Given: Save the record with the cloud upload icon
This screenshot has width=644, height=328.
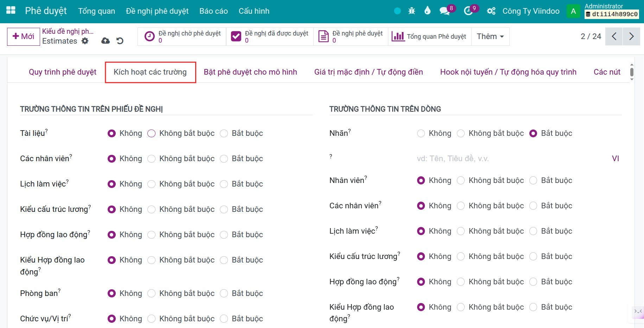Looking at the screenshot, I should click(x=106, y=41).
